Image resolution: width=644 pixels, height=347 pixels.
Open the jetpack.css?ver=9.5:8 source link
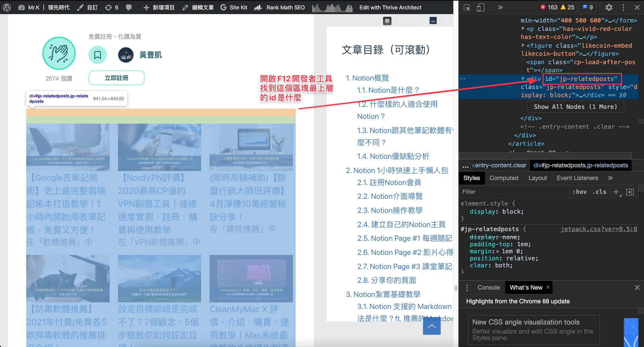[599, 229]
